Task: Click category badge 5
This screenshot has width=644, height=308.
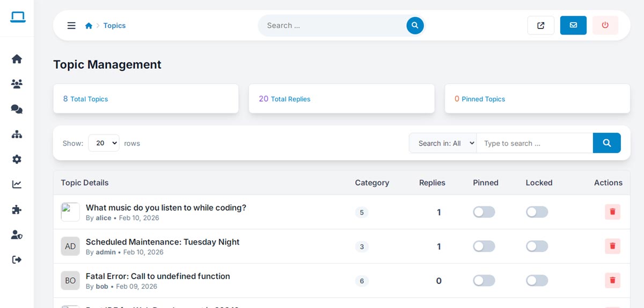Action: pos(362,212)
